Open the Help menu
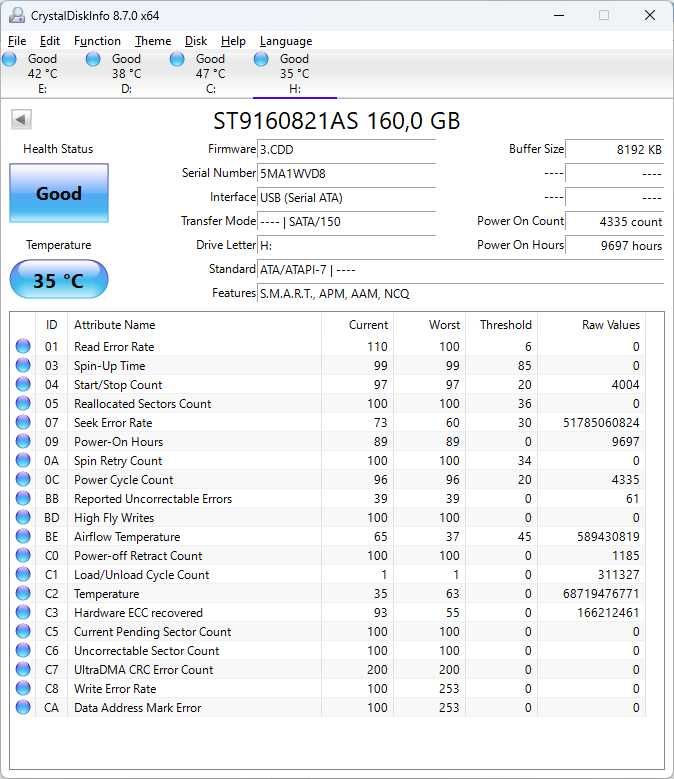Screen dimensions: 674x779 (x=233, y=41)
